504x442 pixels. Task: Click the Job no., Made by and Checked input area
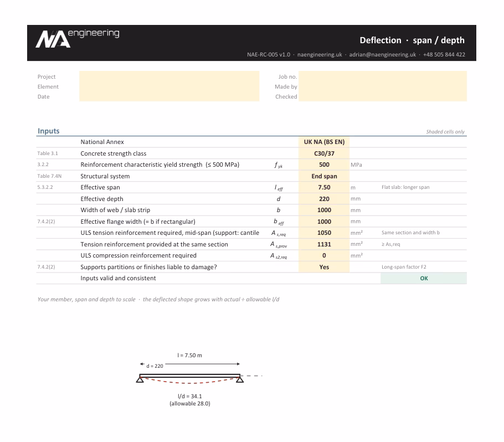[x=383, y=86]
